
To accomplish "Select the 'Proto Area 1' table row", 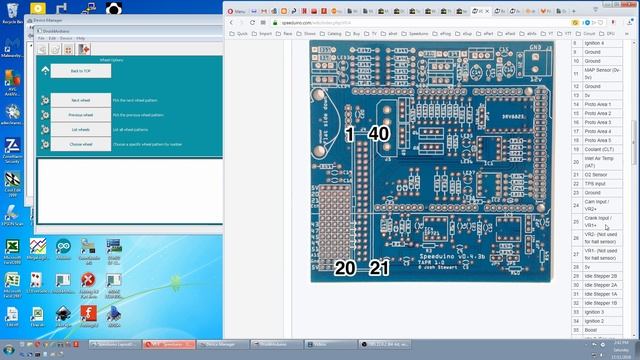I will point(597,104).
